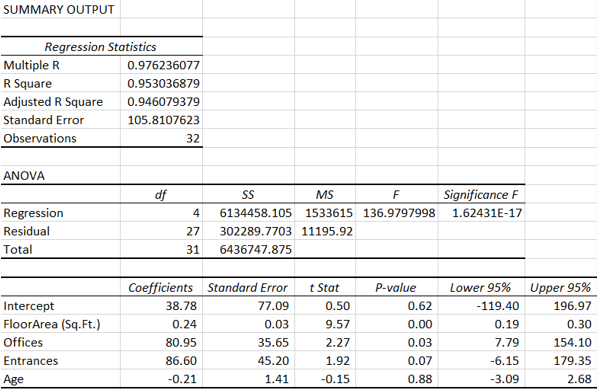Select Residual SS value 302289.7703
Image resolution: width=597 pixels, height=389 pixels.
255,231
